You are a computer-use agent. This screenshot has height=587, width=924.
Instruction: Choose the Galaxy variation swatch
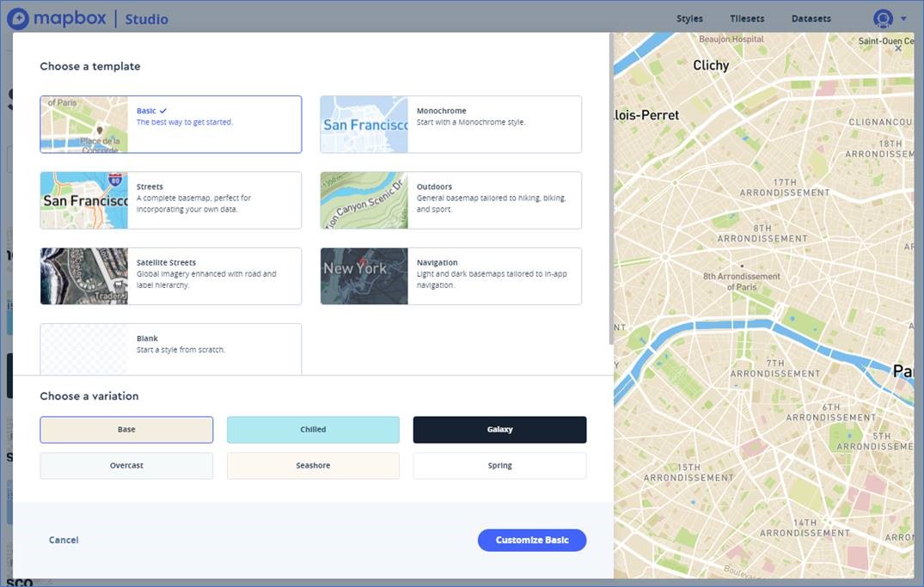[499, 430]
